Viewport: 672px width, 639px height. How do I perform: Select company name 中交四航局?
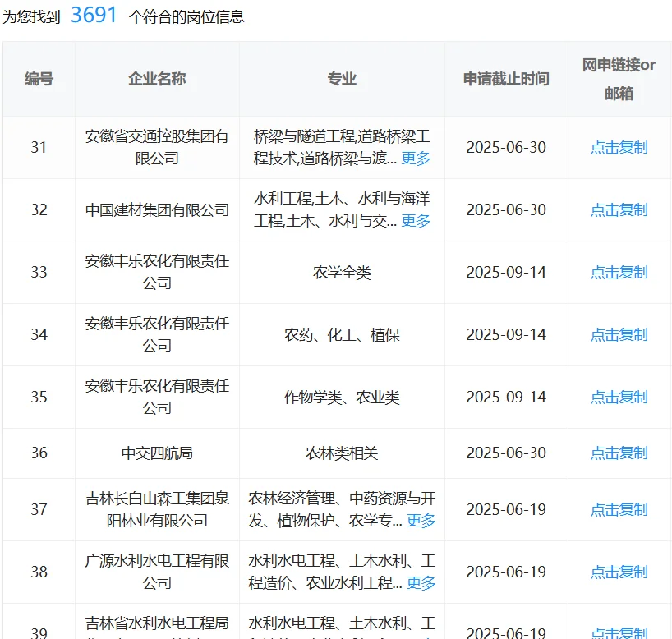pyautogui.click(x=157, y=453)
